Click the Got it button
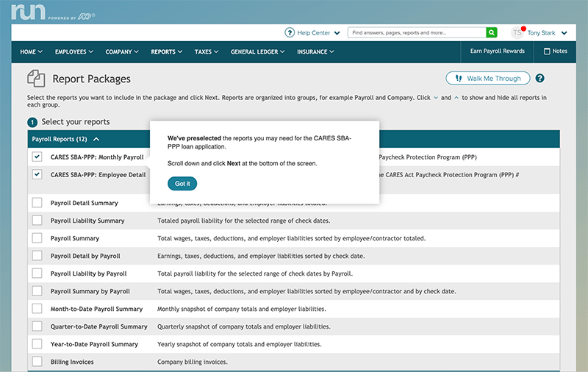 tap(182, 184)
